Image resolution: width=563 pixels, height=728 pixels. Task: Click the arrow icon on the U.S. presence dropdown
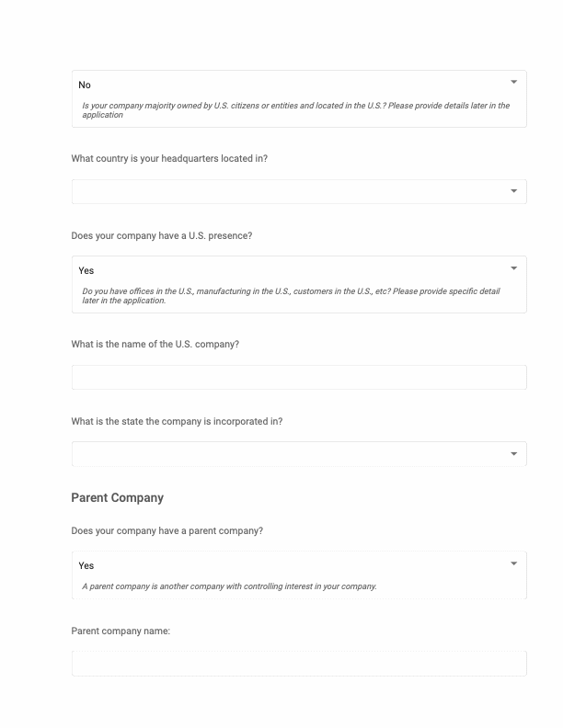tap(513, 268)
